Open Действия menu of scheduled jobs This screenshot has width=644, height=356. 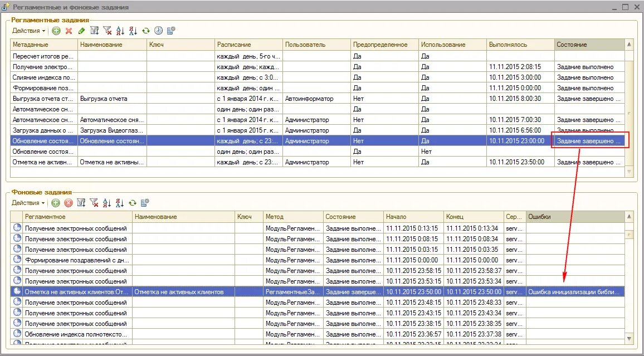(28, 31)
